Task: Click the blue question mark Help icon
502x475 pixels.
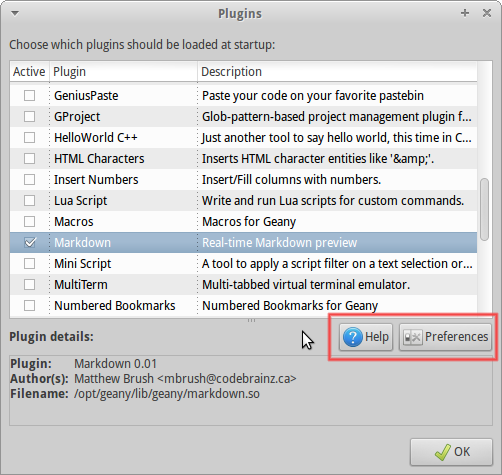Action: click(353, 337)
